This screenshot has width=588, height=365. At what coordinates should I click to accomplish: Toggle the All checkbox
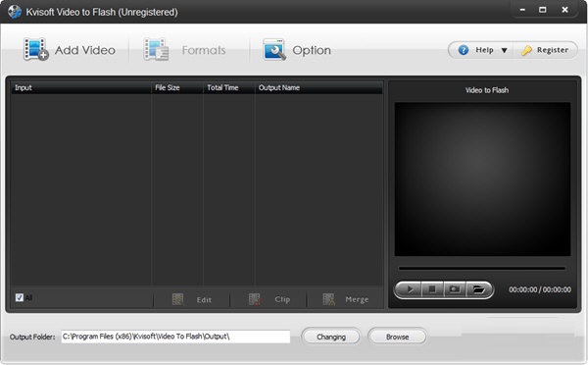point(20,297)
